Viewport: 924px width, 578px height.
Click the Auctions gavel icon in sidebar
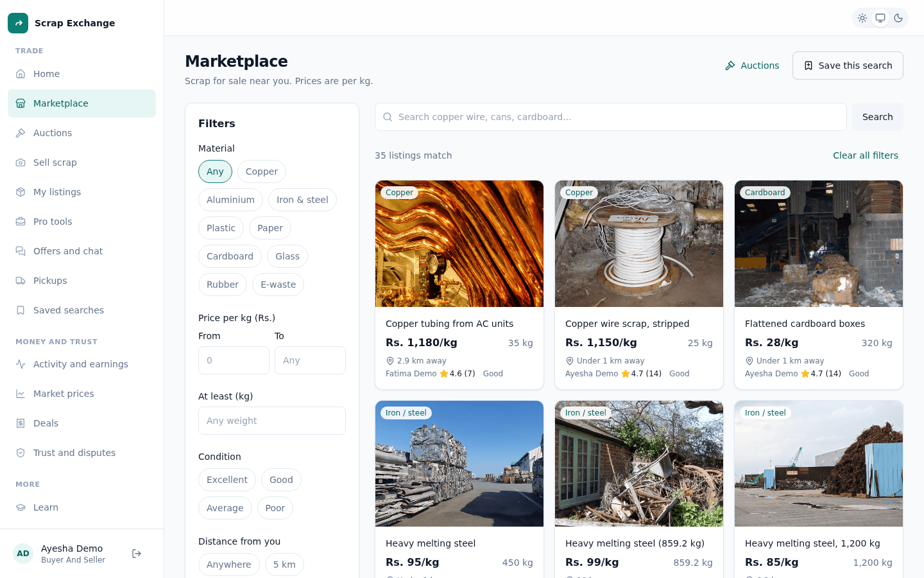pyautogui.click(x=21, y=133)
